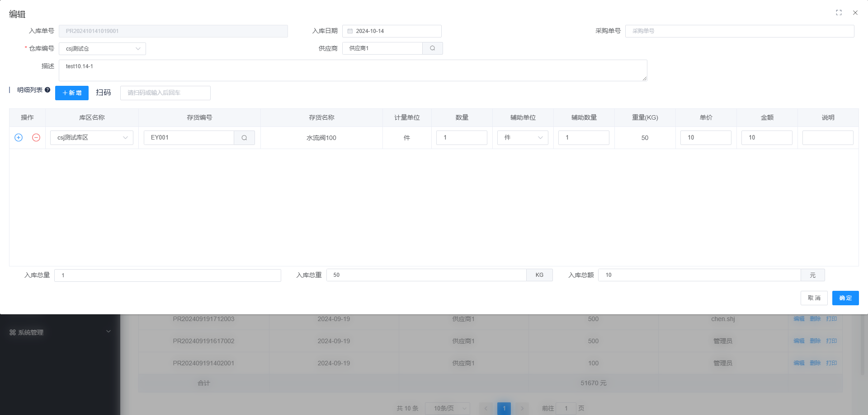Close the 编辑 dialog
The width and height of the screenshot is (868, 415).
tap(855, 13)
